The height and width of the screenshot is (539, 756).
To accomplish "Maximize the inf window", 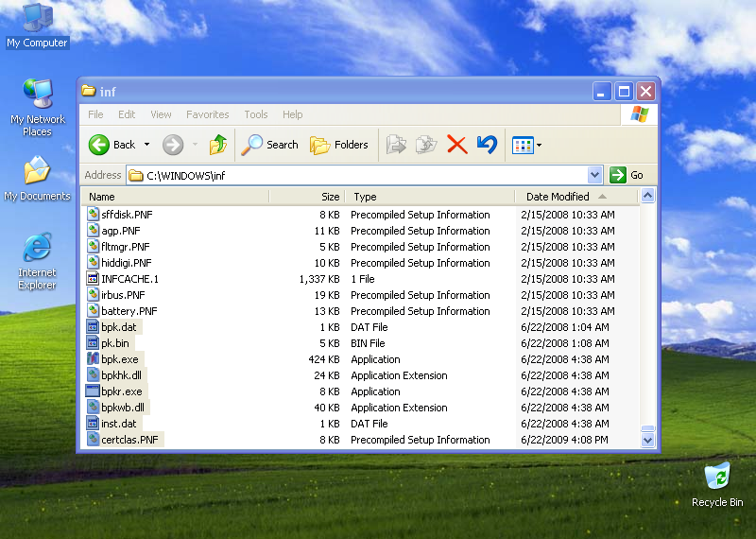I will coord(624,91).
